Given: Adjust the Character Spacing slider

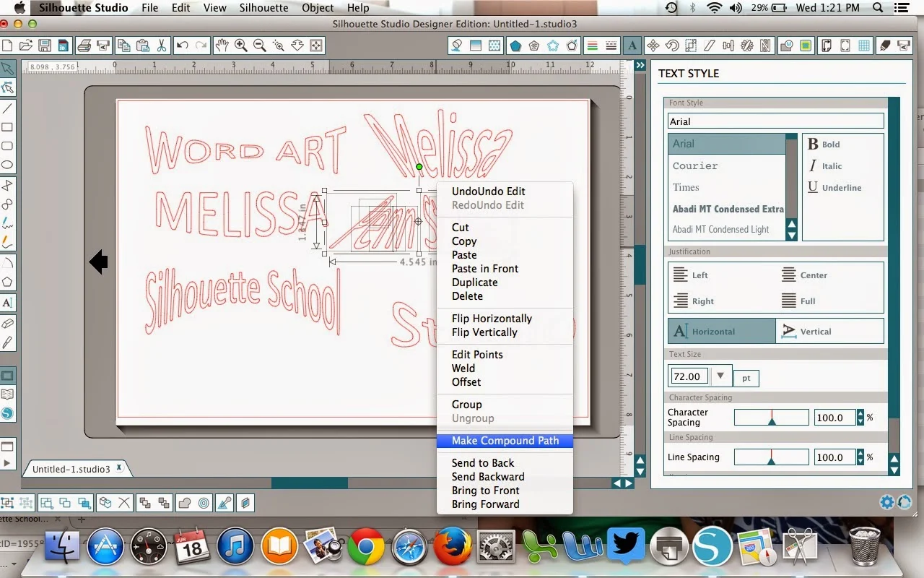Looking at the screenshot, I should tap(771, 417).
